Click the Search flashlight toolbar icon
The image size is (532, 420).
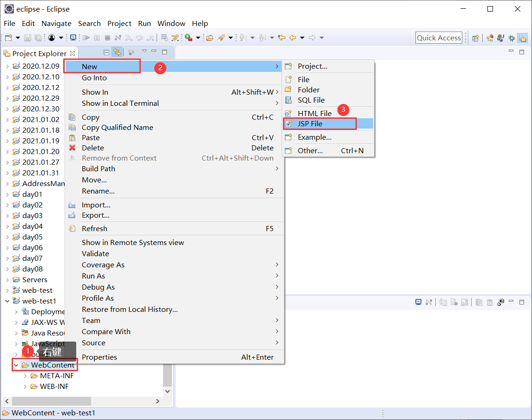(221, 38)
